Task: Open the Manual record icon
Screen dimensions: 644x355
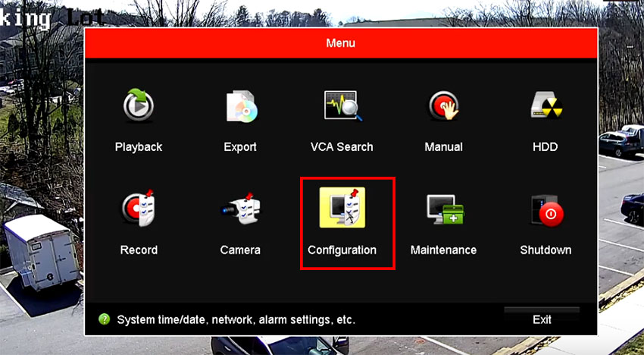Action: pos(443,105)
